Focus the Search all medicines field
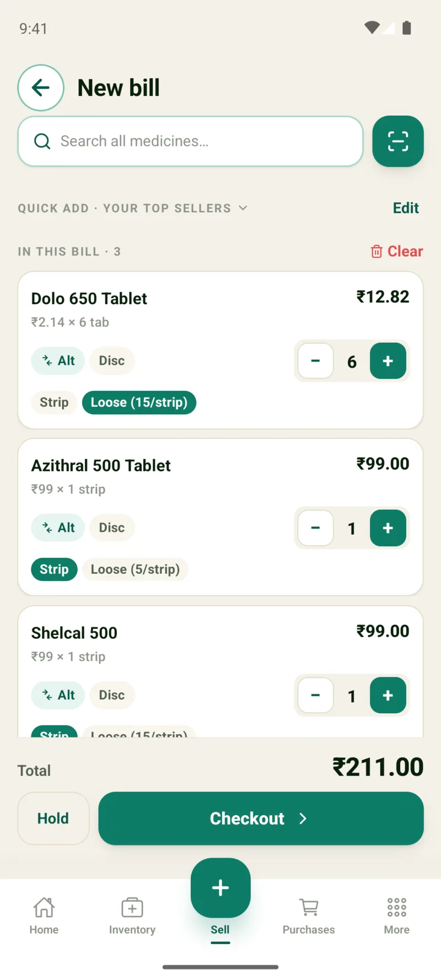 pyautogui.click(x=190, y=141)
